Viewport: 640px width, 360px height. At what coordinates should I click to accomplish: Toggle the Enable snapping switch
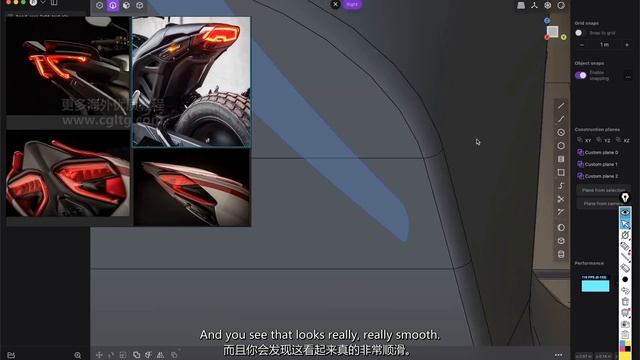(580, 75)
